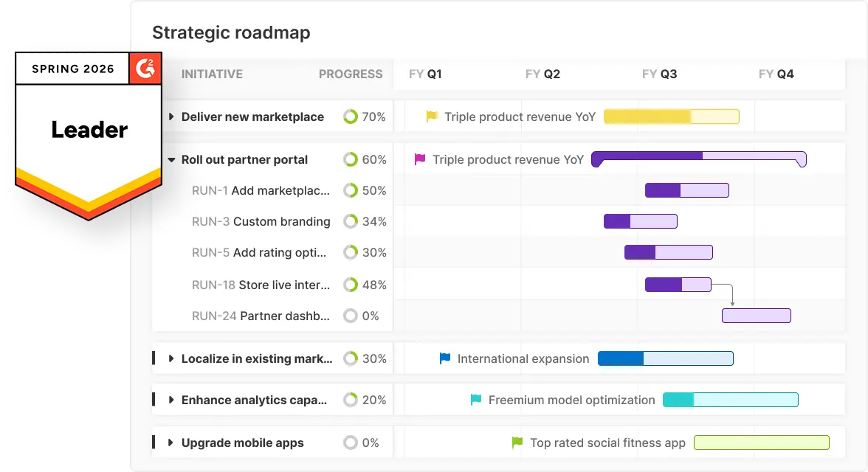
Task: Collapse the Roll out partner portal initiative
Action: pyautogui.click(x=171, y=159)
